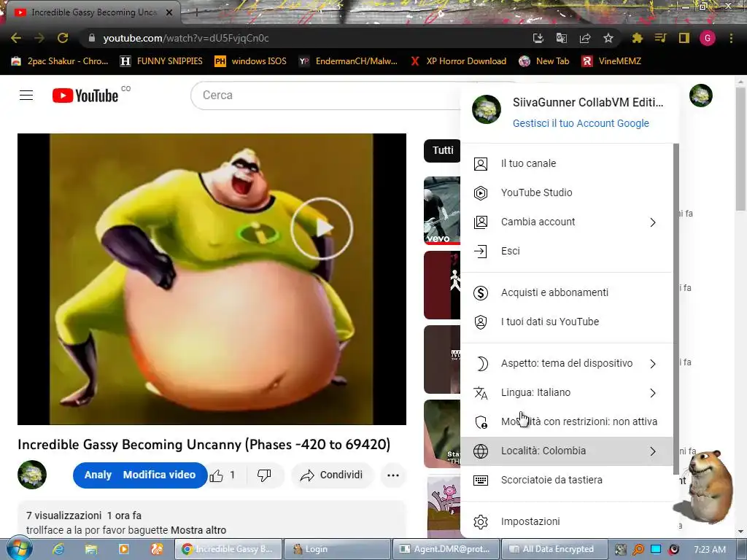
Task: Click the share page icon in address bar
Action: [x=585, y=38]
